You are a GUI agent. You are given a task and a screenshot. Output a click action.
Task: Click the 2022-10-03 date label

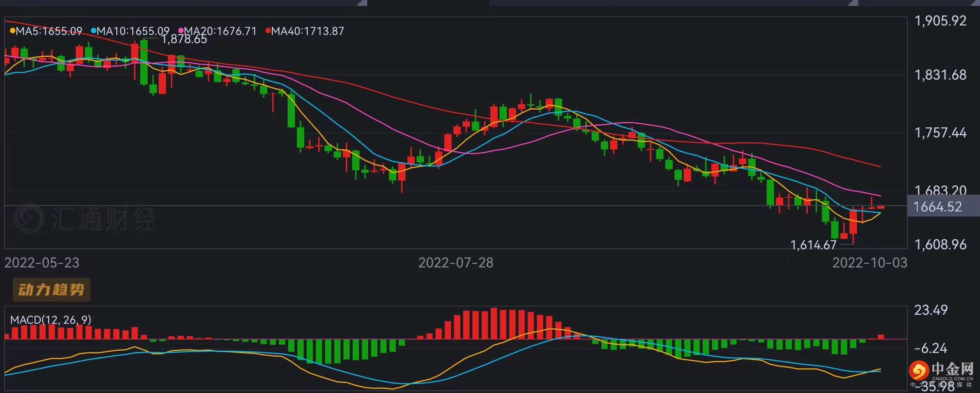tap(870, 262)
